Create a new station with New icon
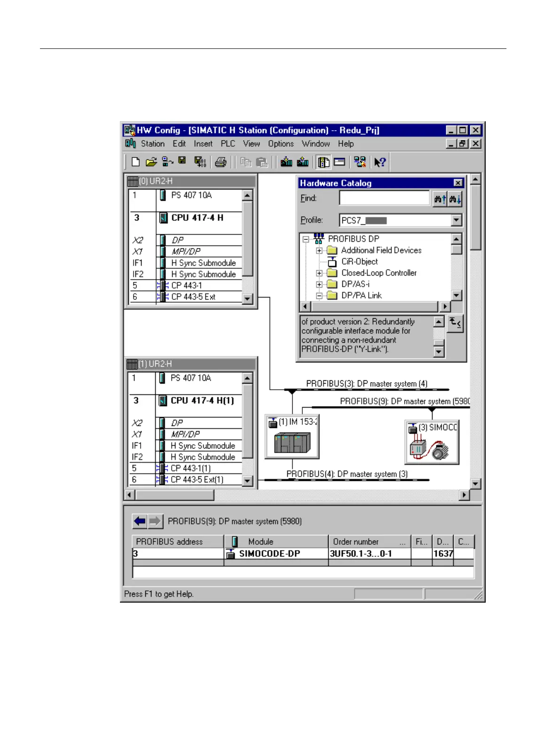Viewport: 560px width, 746px height. tap(135, 162)
